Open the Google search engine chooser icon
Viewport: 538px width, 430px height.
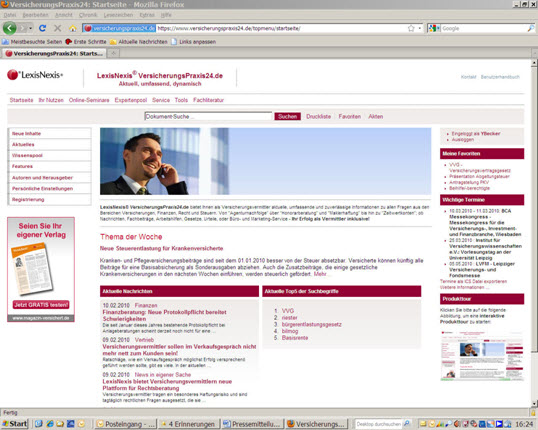click(x=434, y=28)
